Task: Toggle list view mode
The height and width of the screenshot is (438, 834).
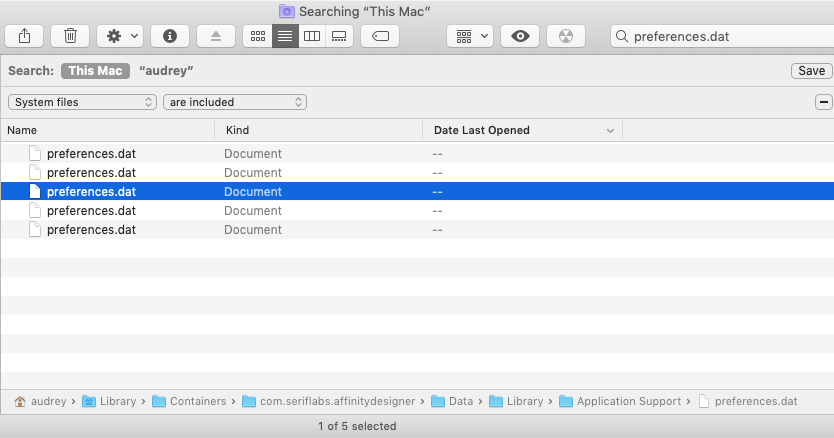Action: pos(285,36)
